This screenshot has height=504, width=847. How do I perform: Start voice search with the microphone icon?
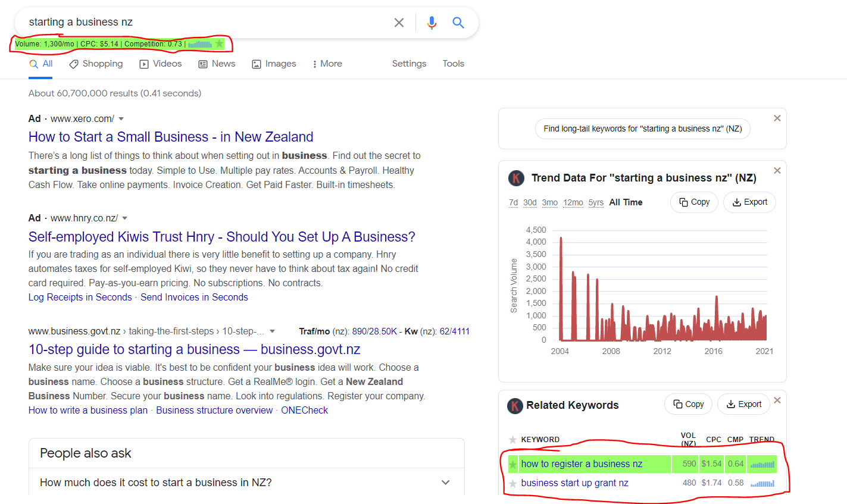tap(432, 23)
